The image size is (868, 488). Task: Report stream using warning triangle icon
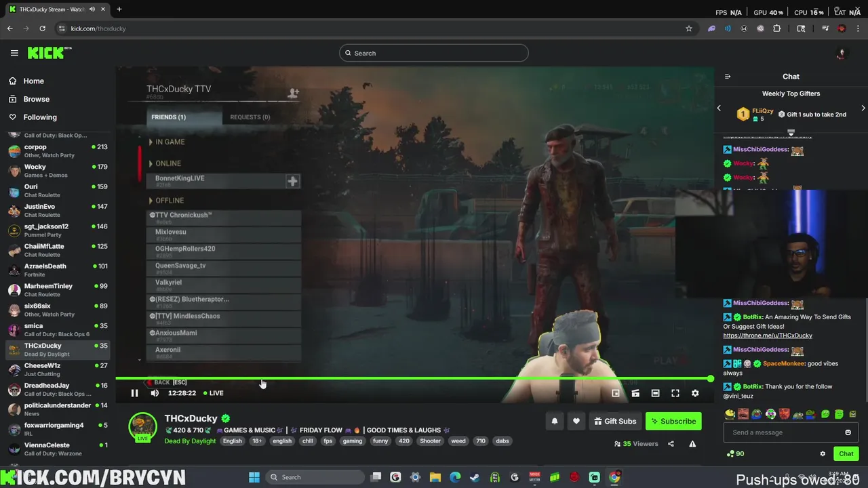pos(692,444)
